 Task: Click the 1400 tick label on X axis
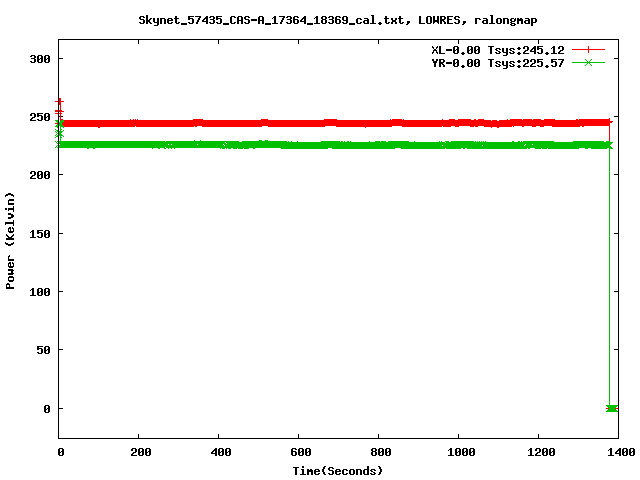(621, 452)
